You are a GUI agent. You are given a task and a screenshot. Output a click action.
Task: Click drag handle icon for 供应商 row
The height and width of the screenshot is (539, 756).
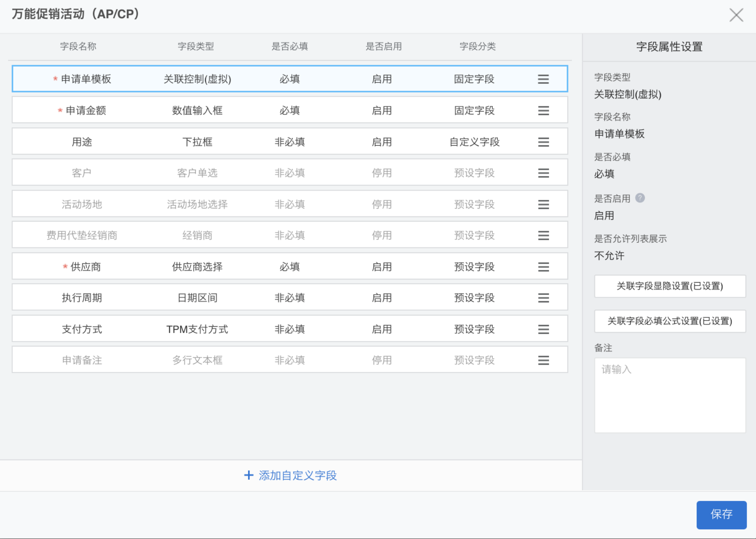point(543,267)
